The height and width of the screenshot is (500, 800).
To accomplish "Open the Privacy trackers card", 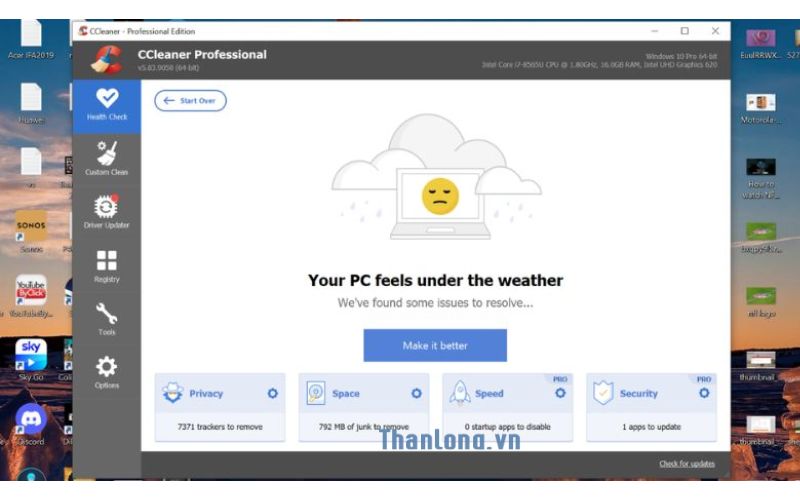I will click(220, 408).
